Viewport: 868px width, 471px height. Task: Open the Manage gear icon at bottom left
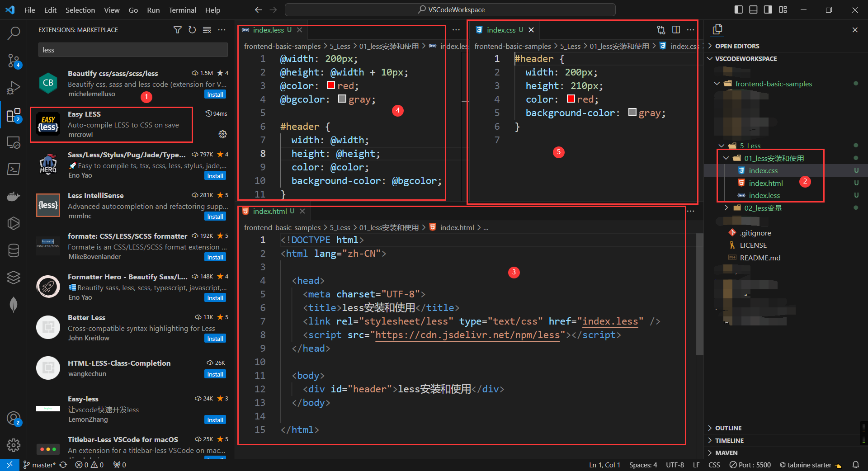14,445
